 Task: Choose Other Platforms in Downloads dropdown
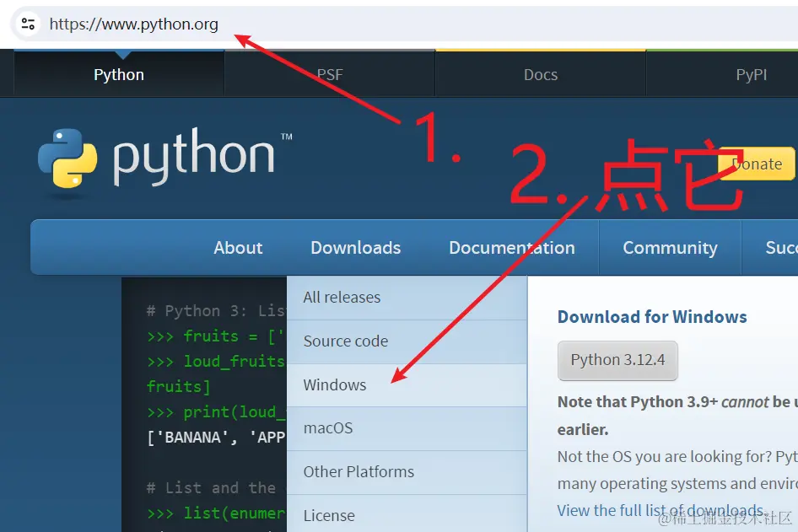click(x=407, y=472)
